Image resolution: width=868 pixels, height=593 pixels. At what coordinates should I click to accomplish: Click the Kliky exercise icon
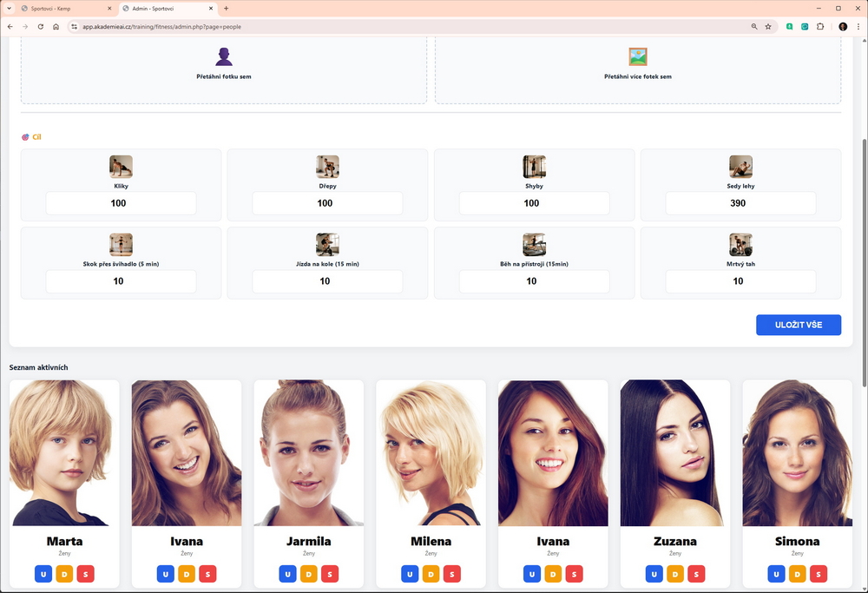coord(121,167)
